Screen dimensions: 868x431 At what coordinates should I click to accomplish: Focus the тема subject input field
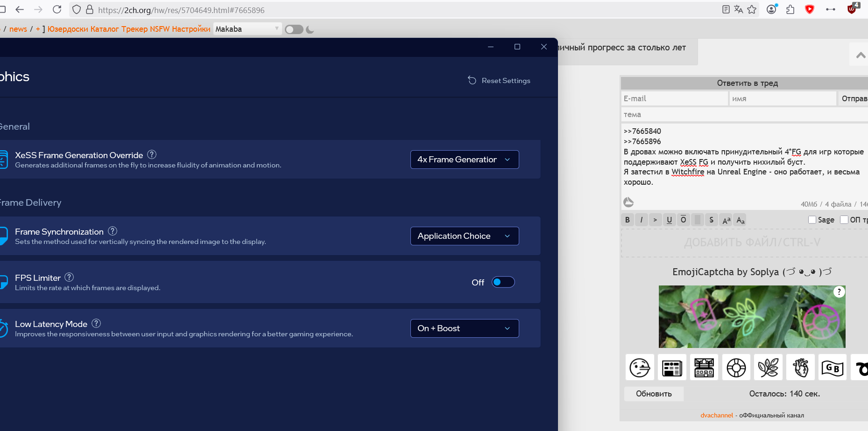[745, 114]
